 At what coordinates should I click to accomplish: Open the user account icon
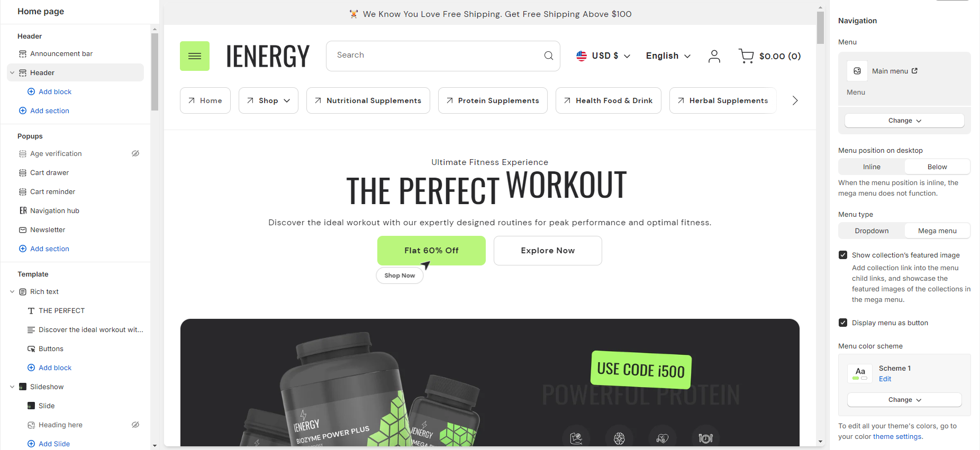click(714, 56)
